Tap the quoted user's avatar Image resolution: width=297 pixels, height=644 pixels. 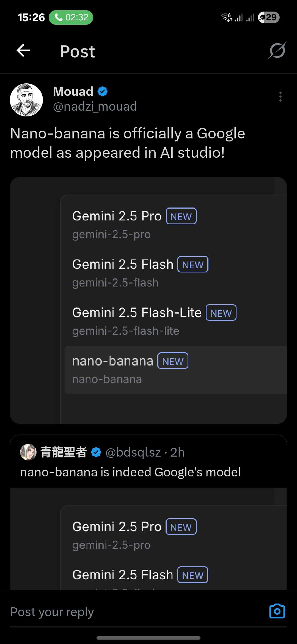(x=28, y=452)
